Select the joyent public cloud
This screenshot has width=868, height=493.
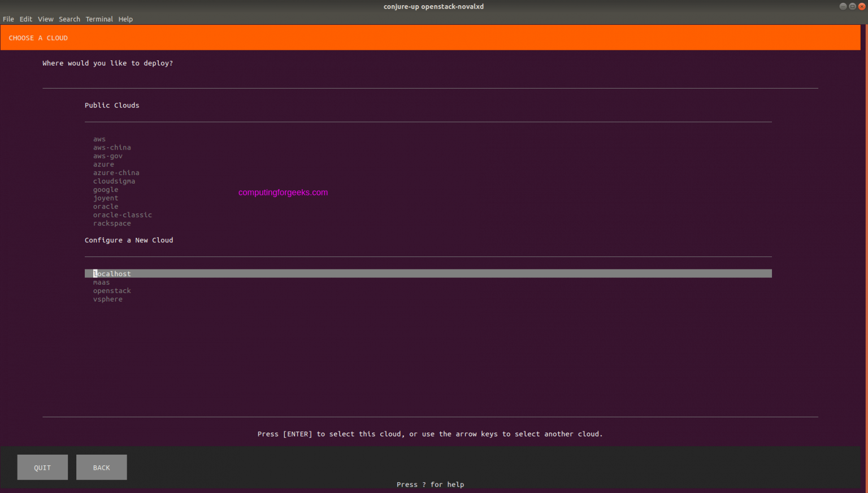106,198
